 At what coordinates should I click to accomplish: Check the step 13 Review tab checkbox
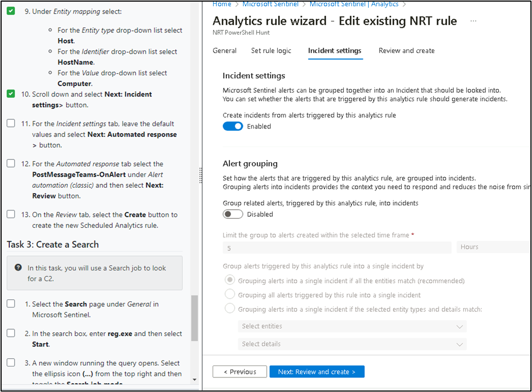coord(10,214)
